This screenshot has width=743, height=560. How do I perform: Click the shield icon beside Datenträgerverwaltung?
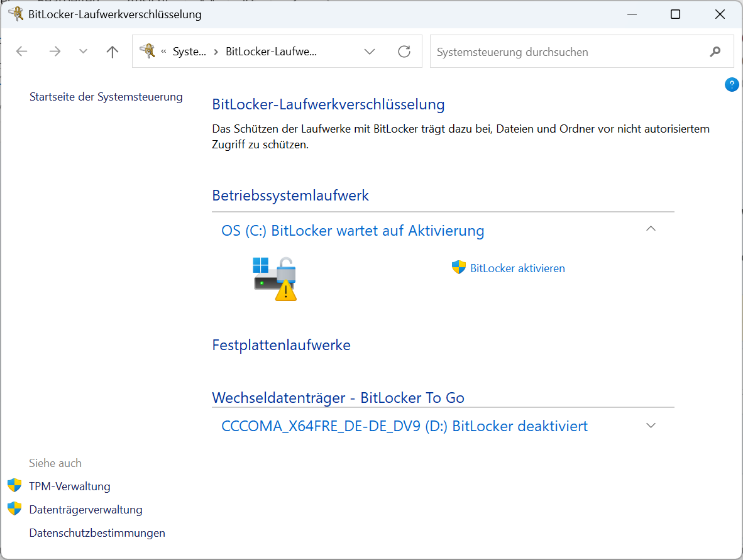(14, 508)
